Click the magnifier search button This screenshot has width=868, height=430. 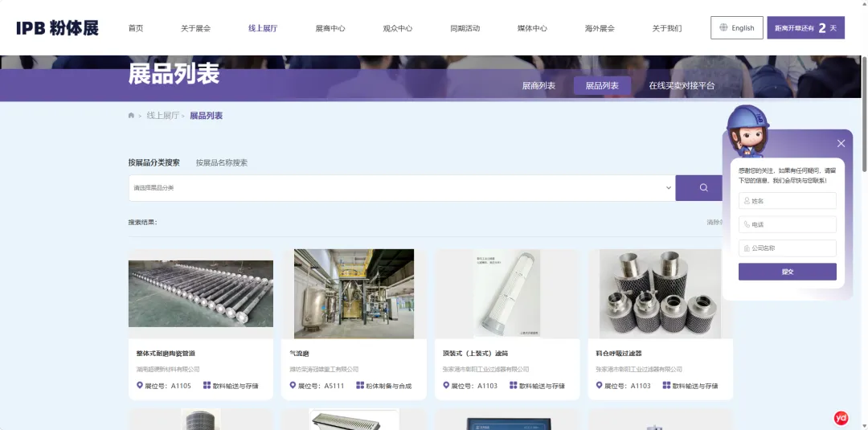point(703,187)
